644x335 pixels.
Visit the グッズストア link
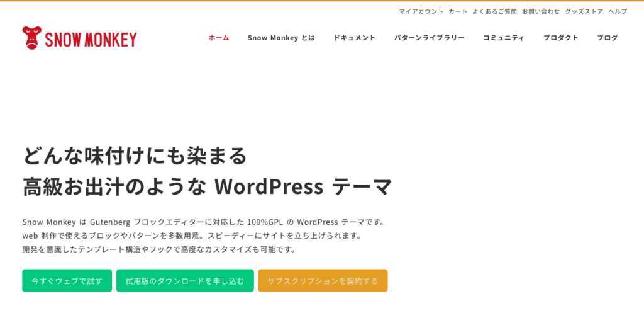click(x=584, y=11)
